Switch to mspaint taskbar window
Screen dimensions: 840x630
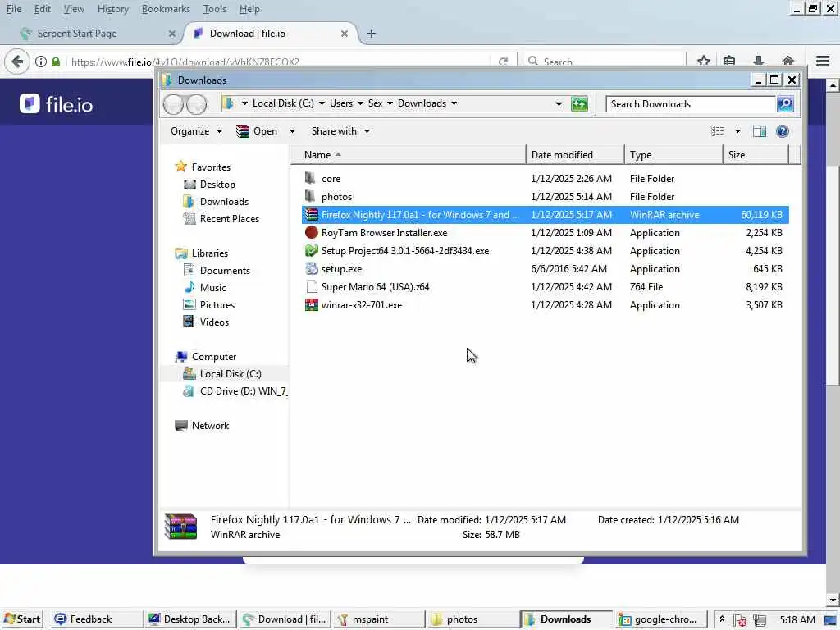(378, 619)
